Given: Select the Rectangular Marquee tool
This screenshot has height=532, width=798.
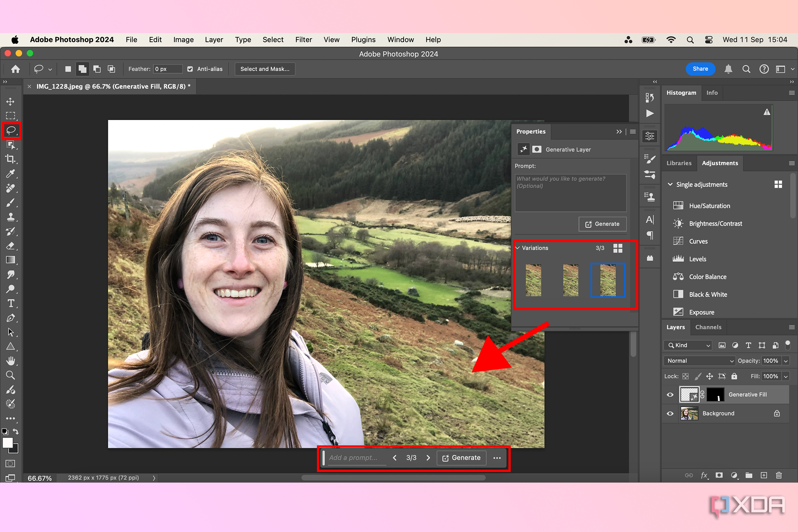Looking at the screenshot, I should [11, 116].
